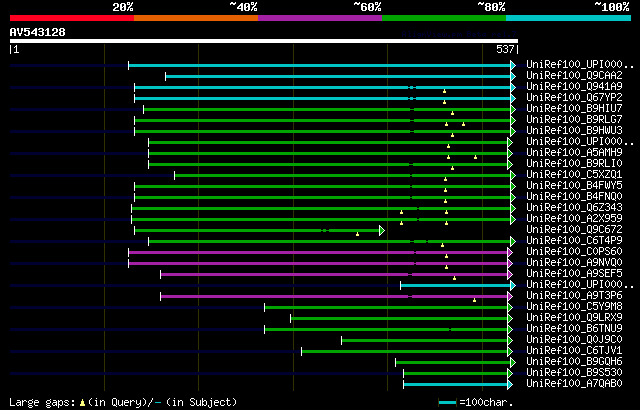Click the yellow gap marker under Q9C672 bar
This screenshot has height=410, width=640.
coord(358,234)
